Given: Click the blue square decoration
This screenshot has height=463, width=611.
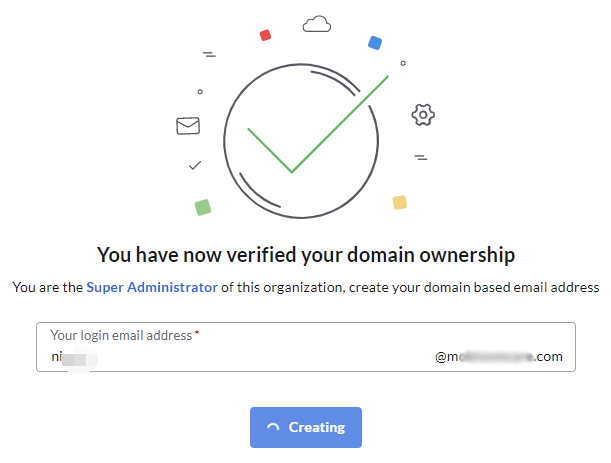Looking at the screenshot, I should [375, 42].
